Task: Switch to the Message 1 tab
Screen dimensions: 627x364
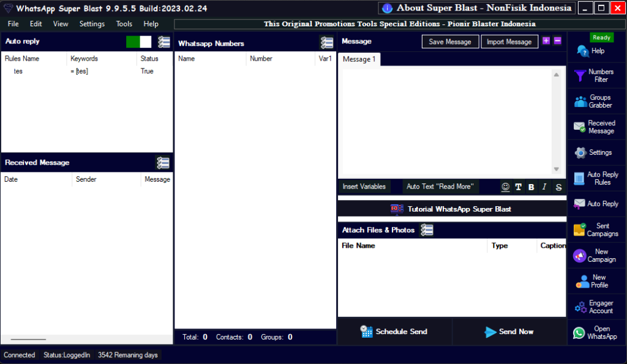Action: point(359,59)
